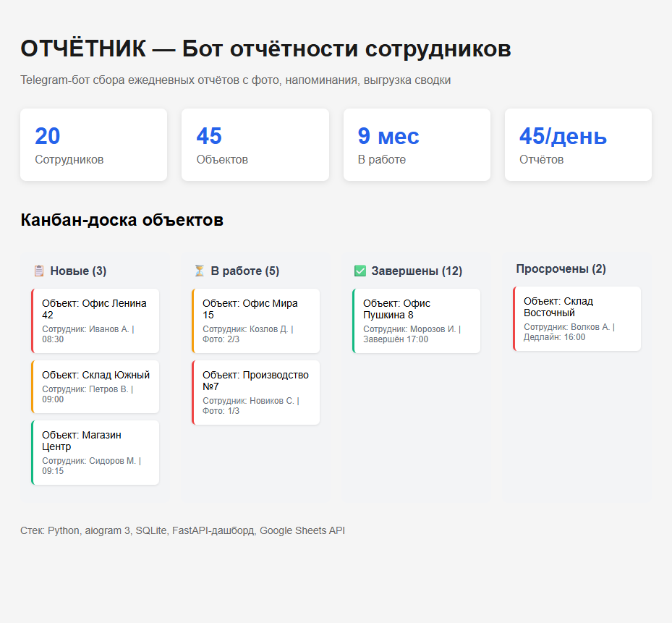Open the Новые (3) column header

78,271
